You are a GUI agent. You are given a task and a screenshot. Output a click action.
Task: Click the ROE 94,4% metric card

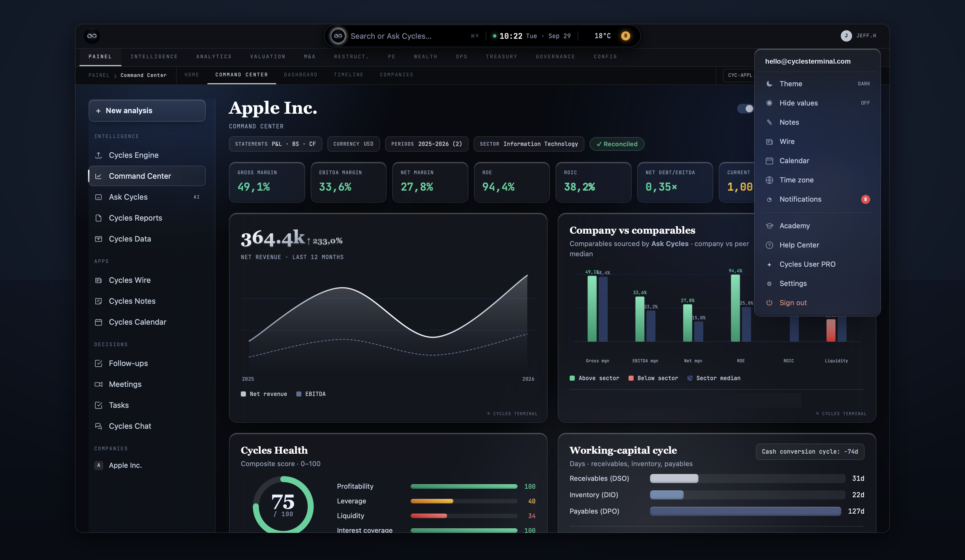(512, 182)
